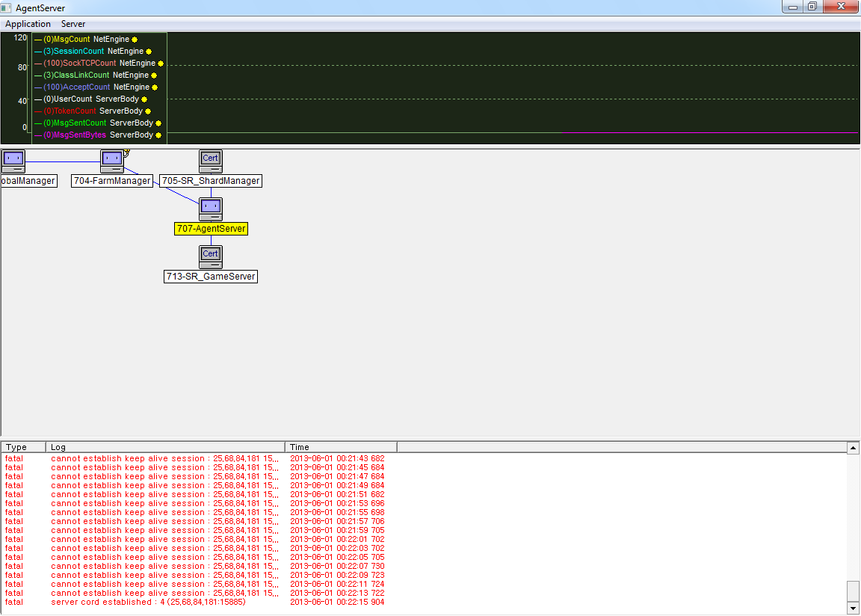Image resolution: width=861 pixels, height=616 pixels.
Task: Click the Log column header
Action: pyautogui.click(x=165, y=447)
